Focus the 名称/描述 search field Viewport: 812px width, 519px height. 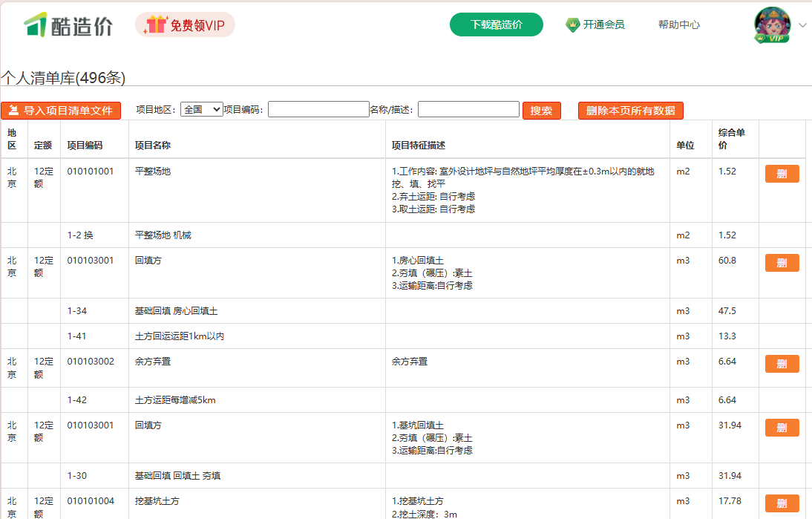468,109
